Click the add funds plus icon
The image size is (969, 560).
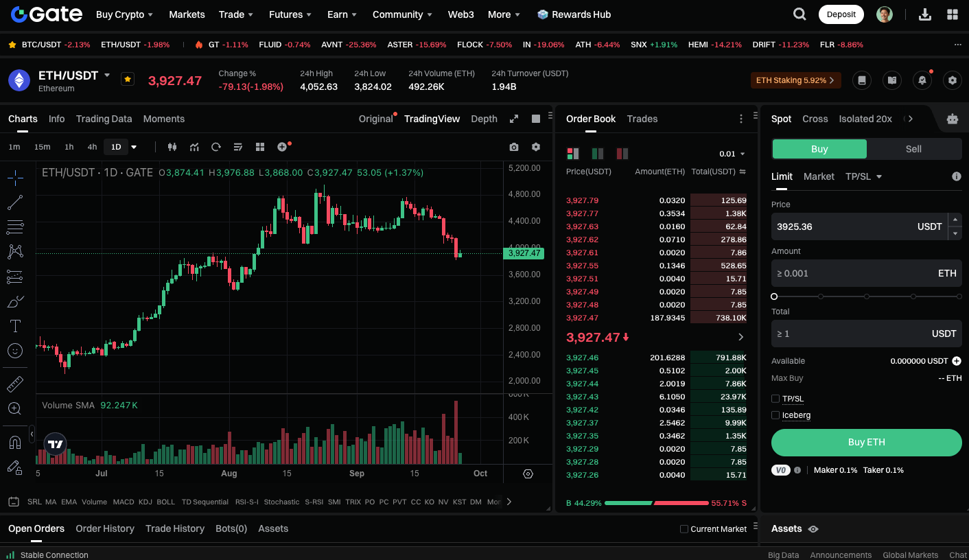[957, 361]
